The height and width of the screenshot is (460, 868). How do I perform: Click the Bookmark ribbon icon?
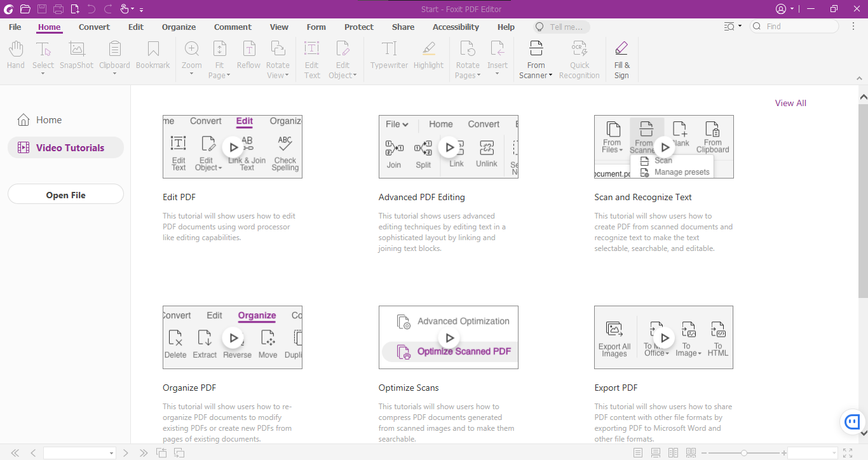click(x=153, y=55)
